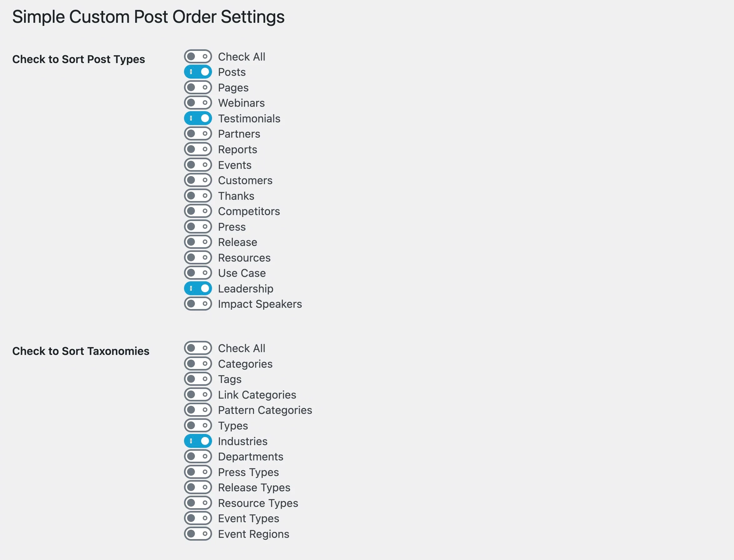This screenshot has width=734, height=560.
Task: Enable the Resources toggle
Action: point(198,257)
